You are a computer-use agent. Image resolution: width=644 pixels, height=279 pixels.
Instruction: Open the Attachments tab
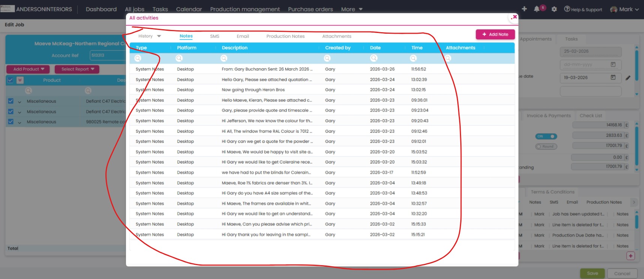click(337, 36)
